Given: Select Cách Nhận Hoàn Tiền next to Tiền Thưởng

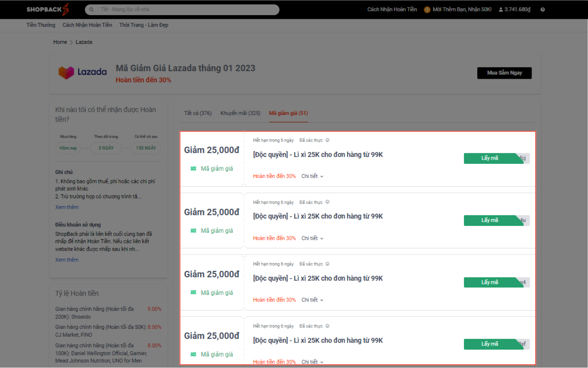Looking at the screenshot, I should [87, 25].
